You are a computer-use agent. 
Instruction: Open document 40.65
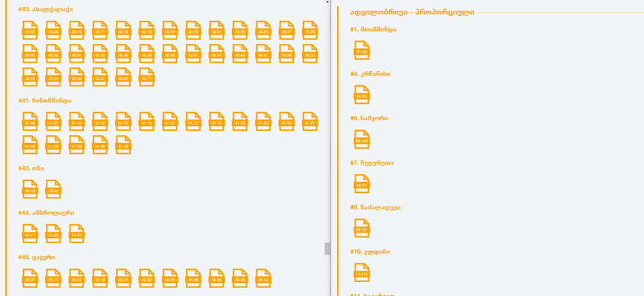tap(124, 77)
